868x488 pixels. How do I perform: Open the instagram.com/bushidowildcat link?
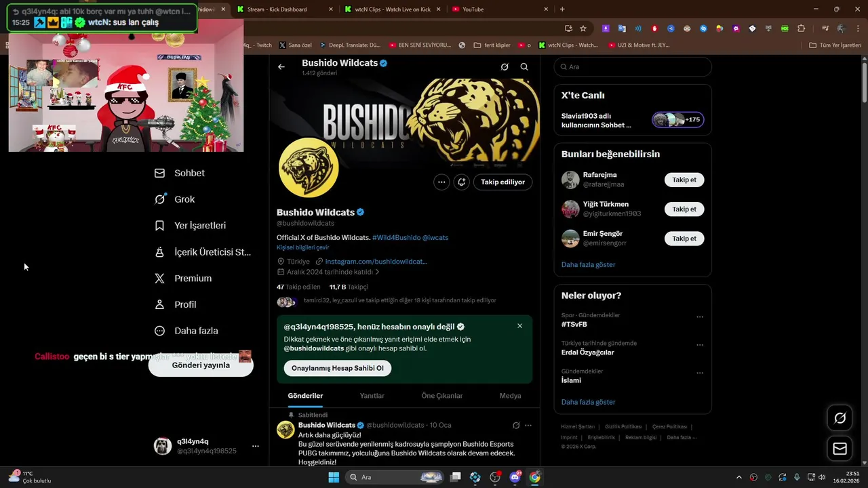(x=376, y=261)
